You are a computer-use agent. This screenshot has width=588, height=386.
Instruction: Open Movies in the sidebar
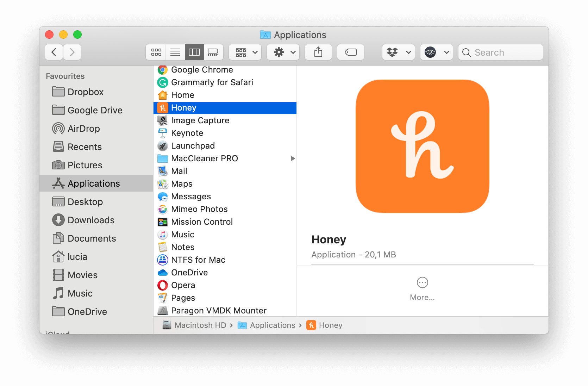(96, 275)
